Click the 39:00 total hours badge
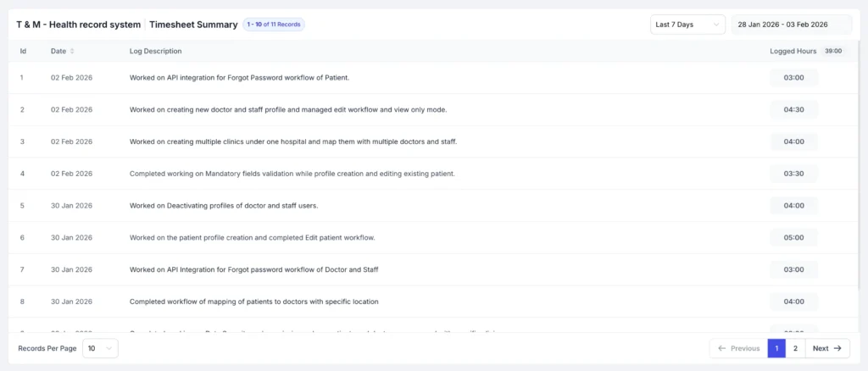Screen dimensions: 868x371 [833, 52]
